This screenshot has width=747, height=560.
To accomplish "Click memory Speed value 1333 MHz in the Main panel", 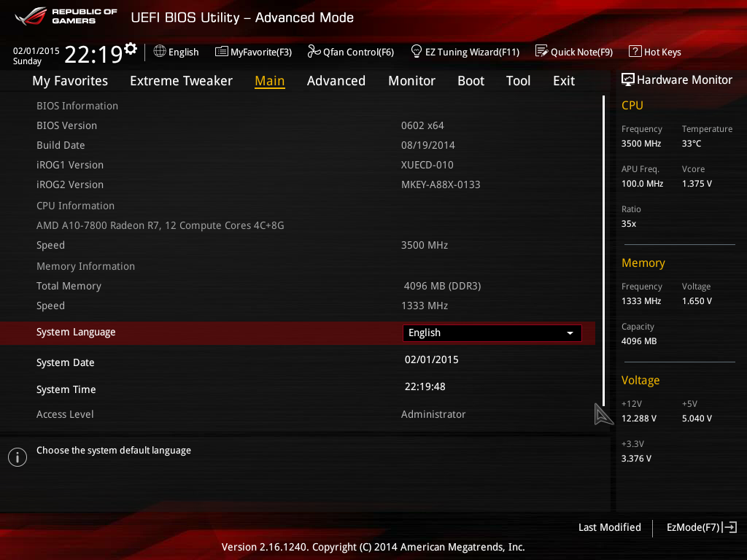I will [424, 306].
